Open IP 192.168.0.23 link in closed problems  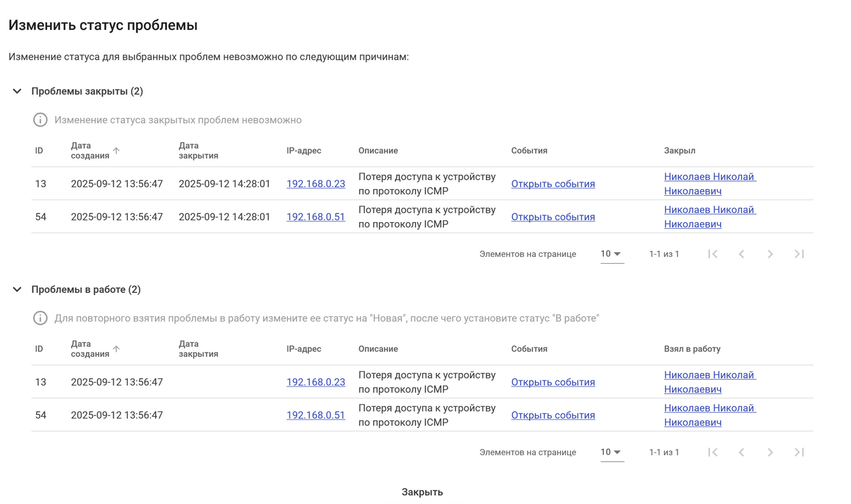pyautogui.click(x=316, y=183)
